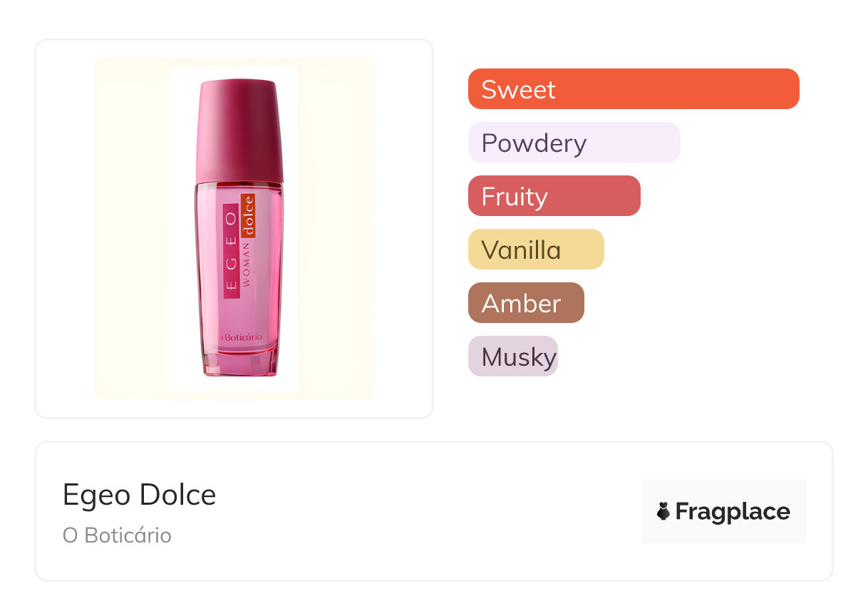Click the 'WOMAN' text on the bottle
The image size is (868, 616).
tap(247, 262)
